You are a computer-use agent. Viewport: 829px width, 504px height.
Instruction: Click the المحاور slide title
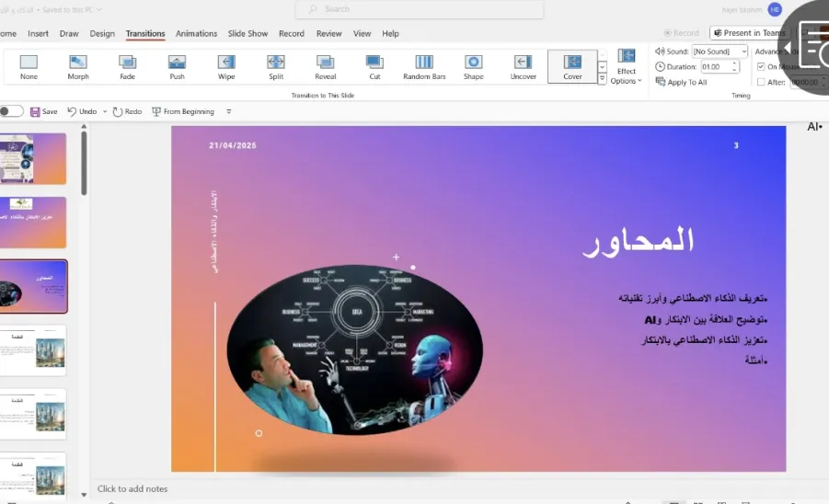tap(639, 241)
